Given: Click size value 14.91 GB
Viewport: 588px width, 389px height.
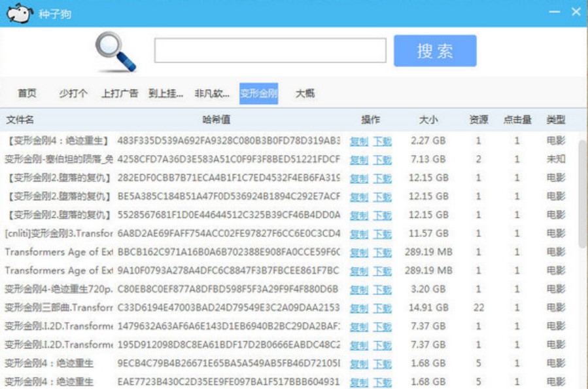Looking at the screenshot, I should click(428, 308).
